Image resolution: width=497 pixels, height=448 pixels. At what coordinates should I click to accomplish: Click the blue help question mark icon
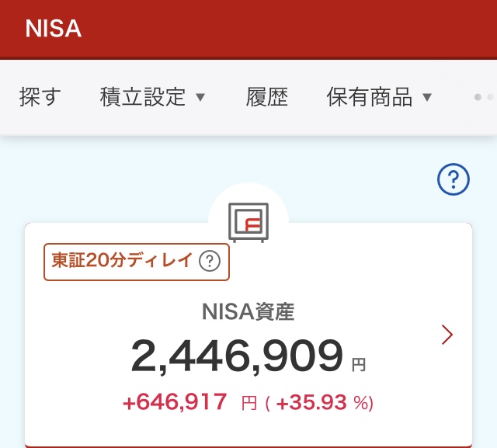[x=454, y=180]
